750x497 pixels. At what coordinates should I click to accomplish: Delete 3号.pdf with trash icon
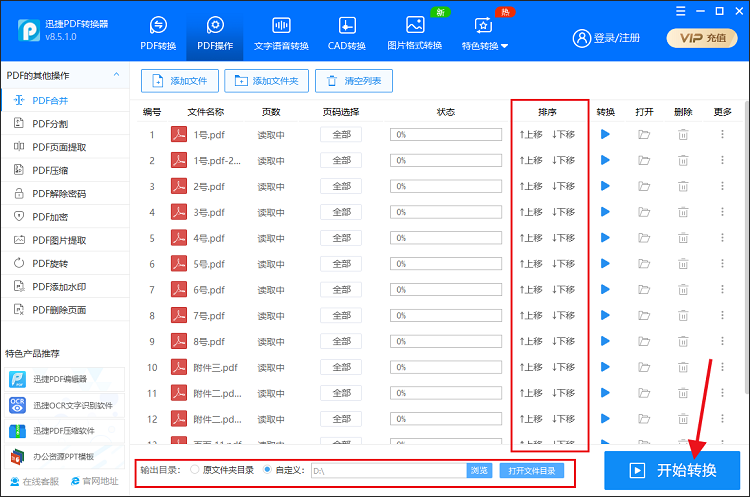click(x=683, y=212)
